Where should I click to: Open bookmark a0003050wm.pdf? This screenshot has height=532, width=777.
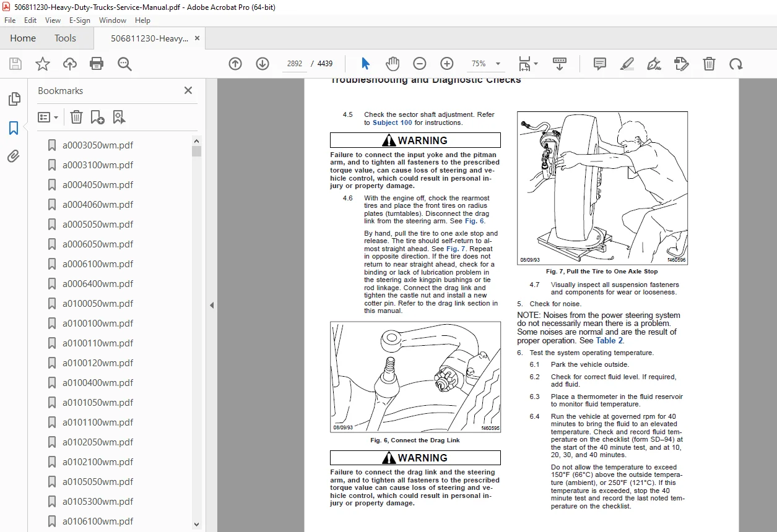(98, 145)
